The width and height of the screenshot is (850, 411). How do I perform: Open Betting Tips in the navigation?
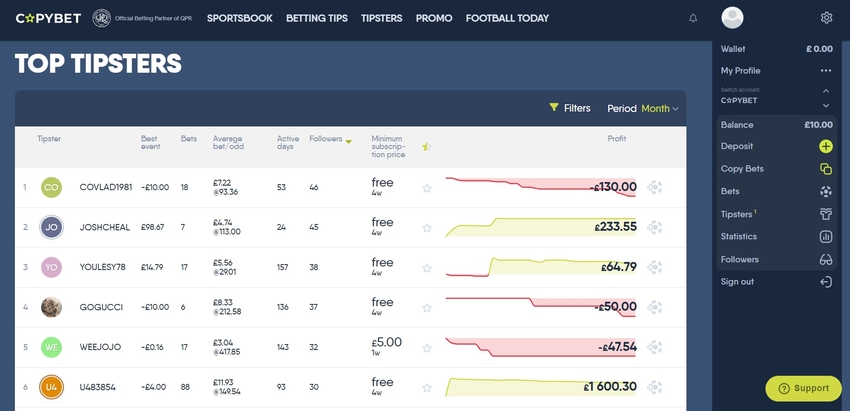317,18
